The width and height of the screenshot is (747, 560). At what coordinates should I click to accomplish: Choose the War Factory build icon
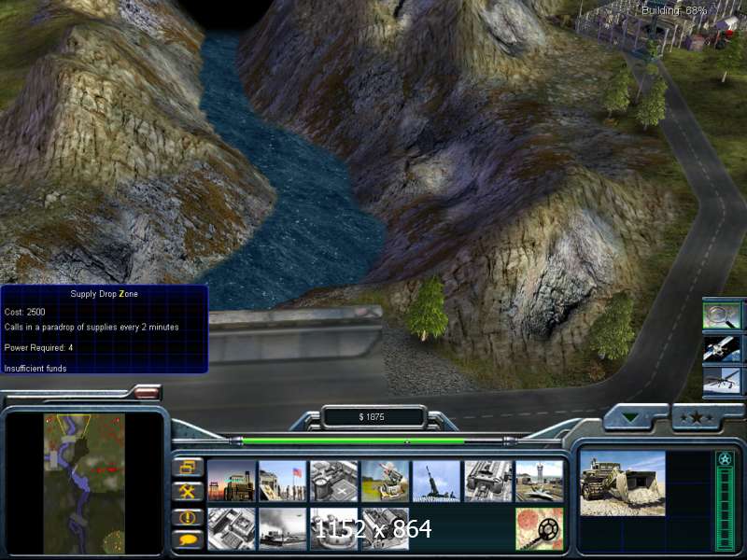coord(487,481)
